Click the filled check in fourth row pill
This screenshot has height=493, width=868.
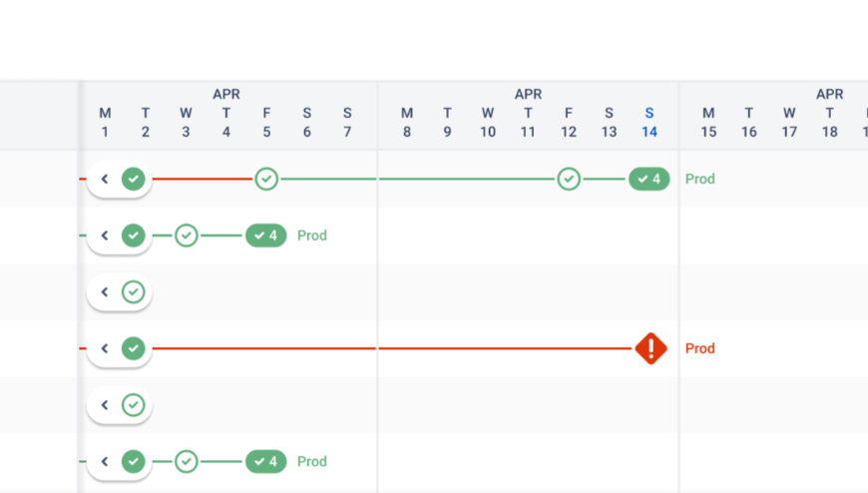134,348
